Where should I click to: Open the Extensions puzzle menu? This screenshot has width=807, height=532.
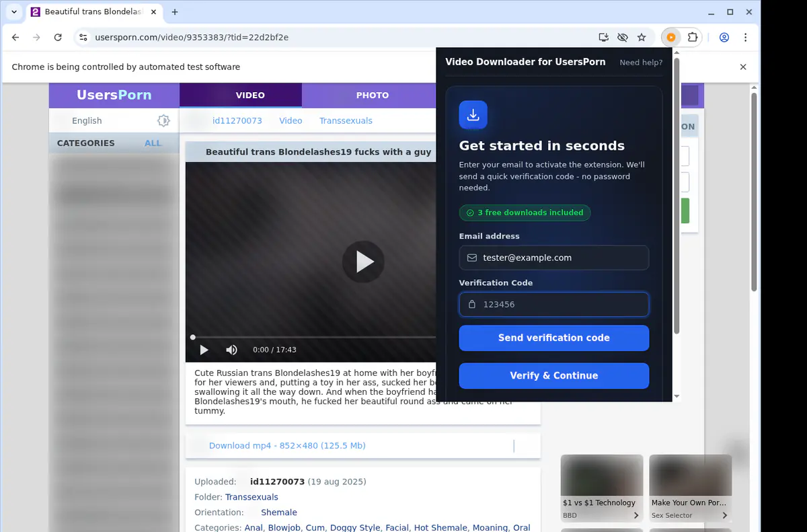coord(693,38)
